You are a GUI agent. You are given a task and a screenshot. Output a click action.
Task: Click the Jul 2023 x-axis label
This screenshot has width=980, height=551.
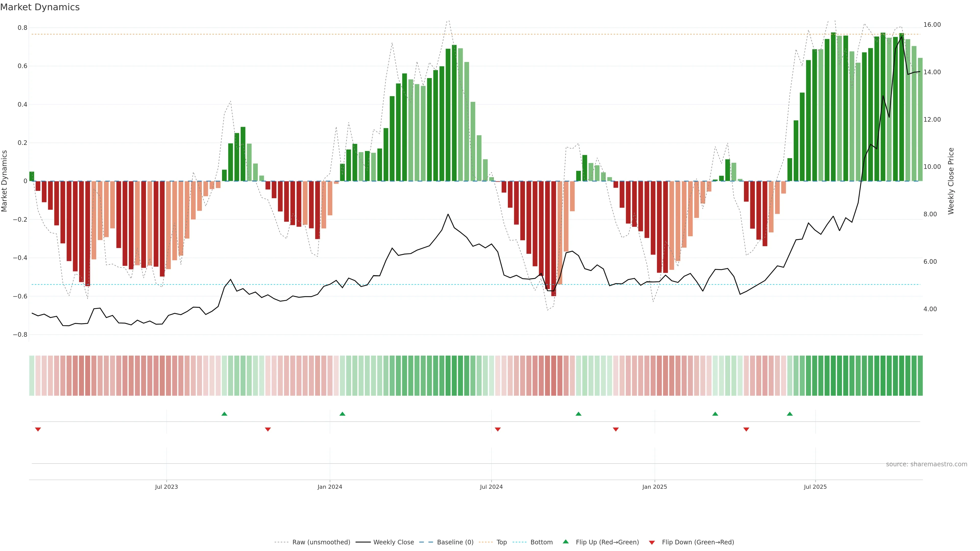[166, 487]
